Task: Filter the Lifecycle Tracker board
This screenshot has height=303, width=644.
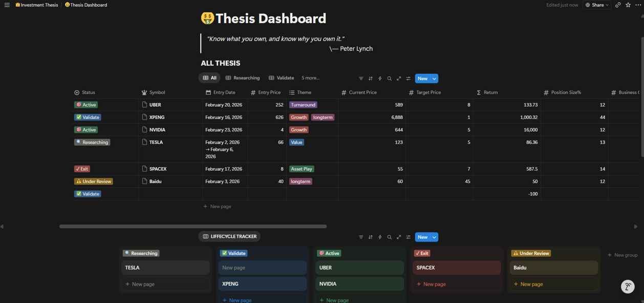Action: 361,237
